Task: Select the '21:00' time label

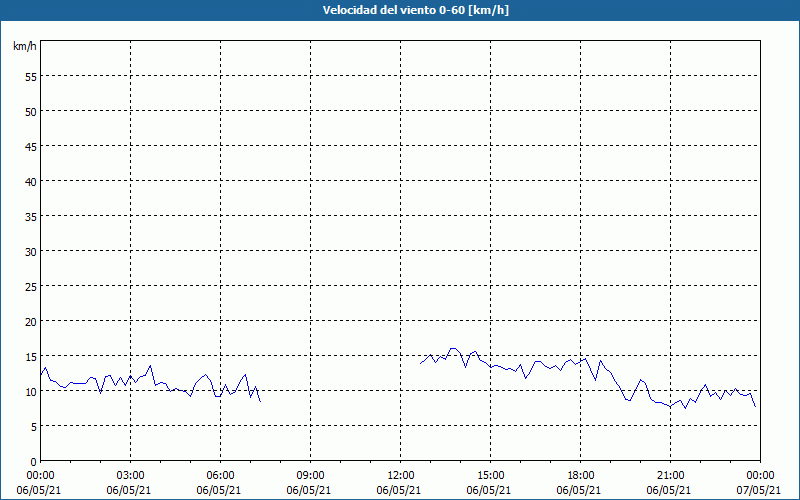Action: pos(670,476)
